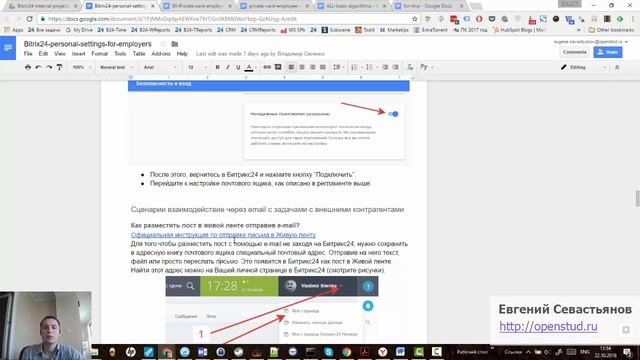Open the Insert menu

tap(78, 54)
